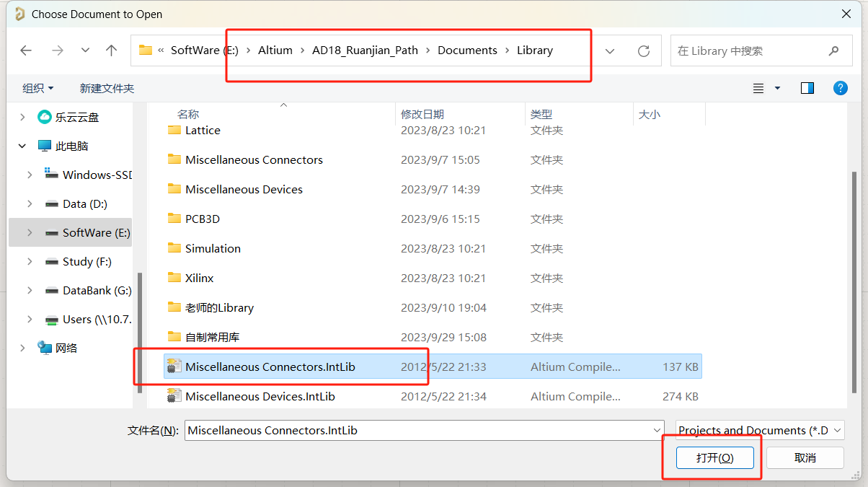Select the Simulation folder

[213, 248]
